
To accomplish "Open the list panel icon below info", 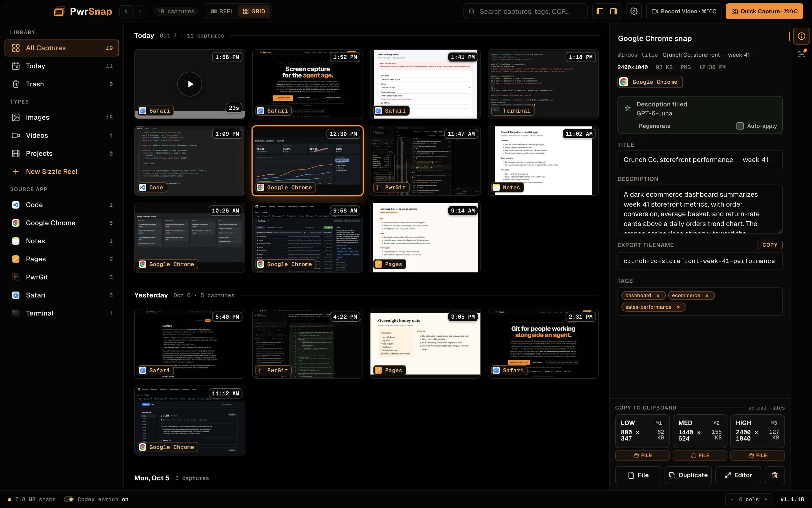I will click(801, 54).
